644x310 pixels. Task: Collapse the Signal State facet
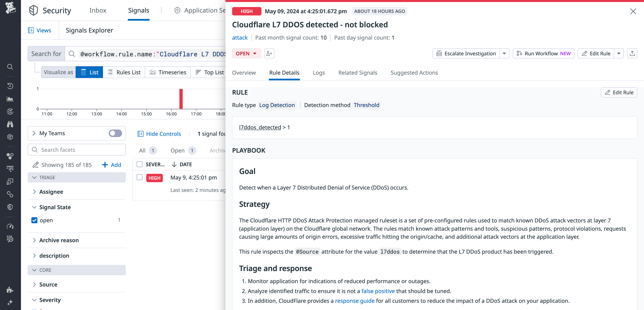pyautogui.click(x=35, y=207)
